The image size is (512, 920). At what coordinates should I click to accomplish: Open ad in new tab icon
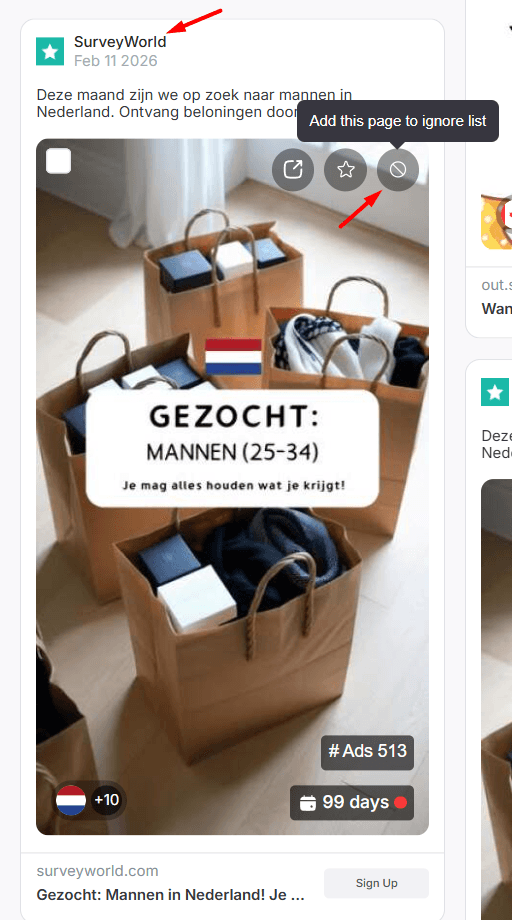293,170
